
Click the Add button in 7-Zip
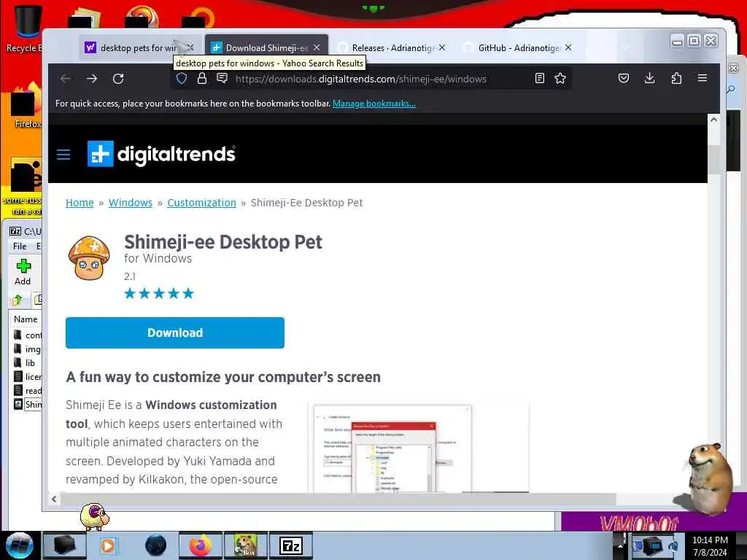[23, 273]
